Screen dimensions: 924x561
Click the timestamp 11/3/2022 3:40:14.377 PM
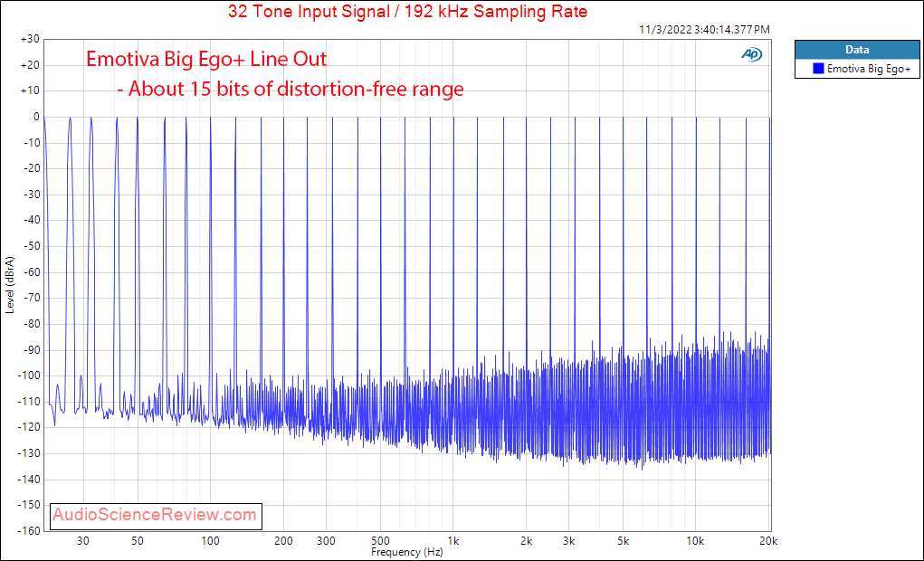[704, 30]
